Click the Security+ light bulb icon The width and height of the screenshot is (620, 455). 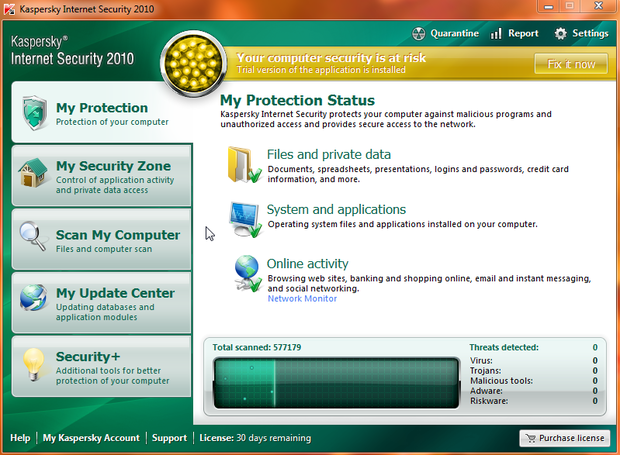tap(34, 364)
